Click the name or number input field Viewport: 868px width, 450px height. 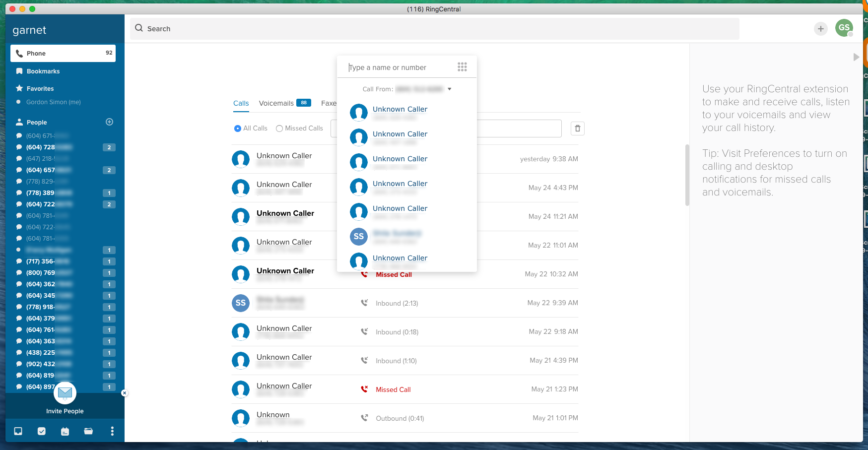pyautogui.click(x=400, y=67)
